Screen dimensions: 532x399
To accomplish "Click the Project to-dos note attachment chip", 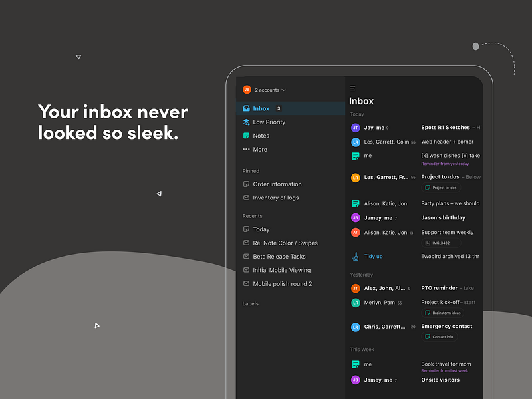I will [x=441, y=188].
